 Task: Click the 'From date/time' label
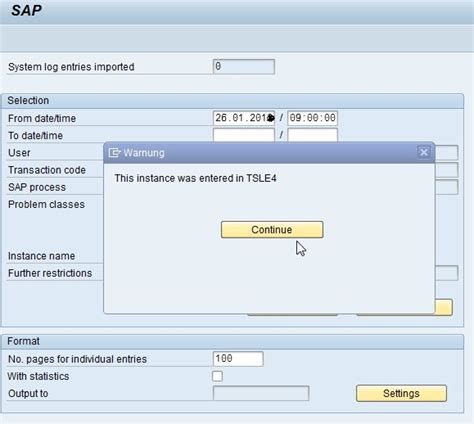(42, 118)
